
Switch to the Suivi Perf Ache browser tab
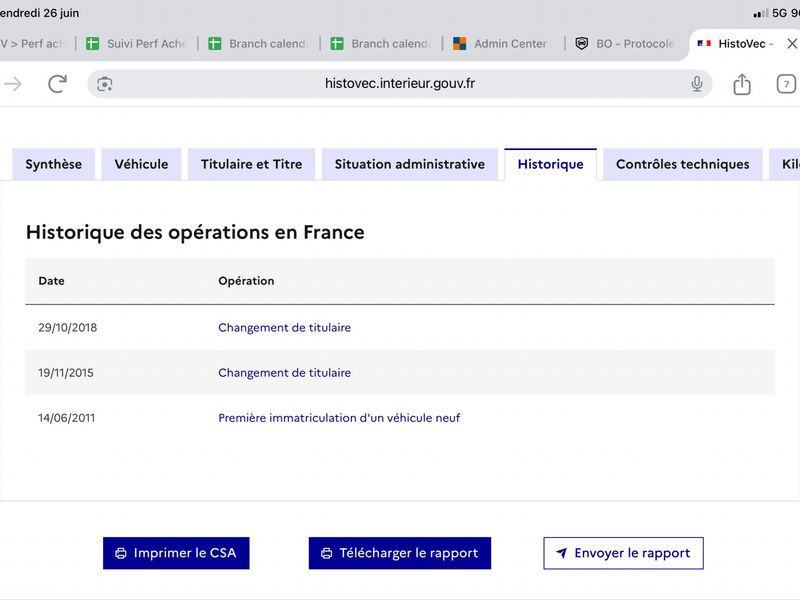[x=137, y=44]
